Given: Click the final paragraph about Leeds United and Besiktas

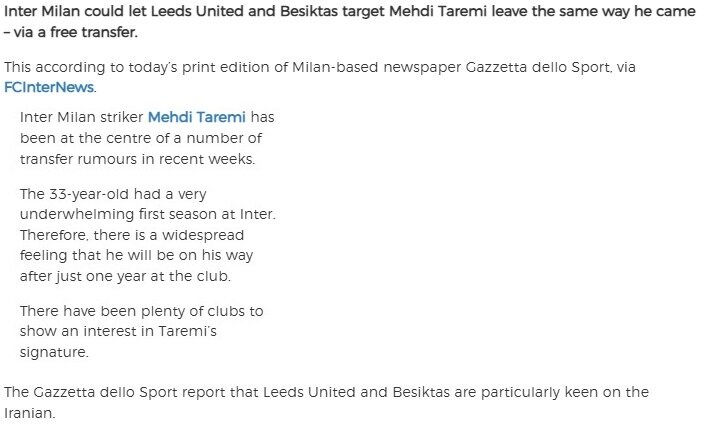Looking at the screenshot, I should pyautogui.click(x=326, y=402).
